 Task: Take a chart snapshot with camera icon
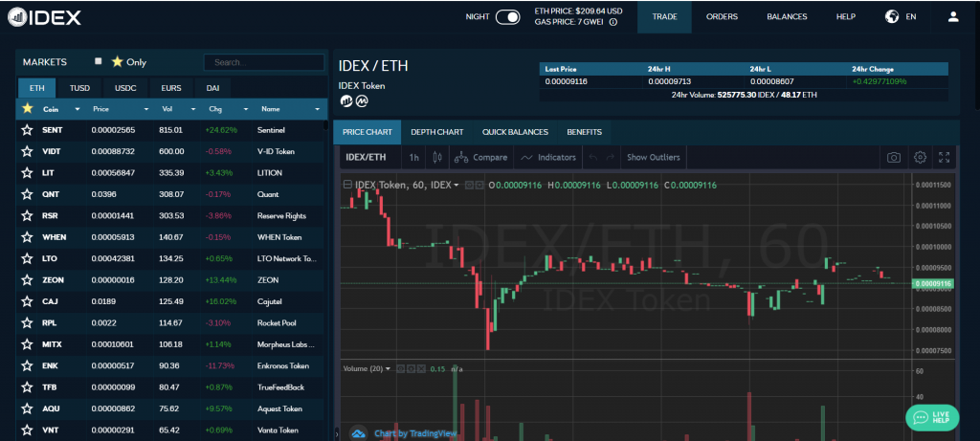coord(894,158)
